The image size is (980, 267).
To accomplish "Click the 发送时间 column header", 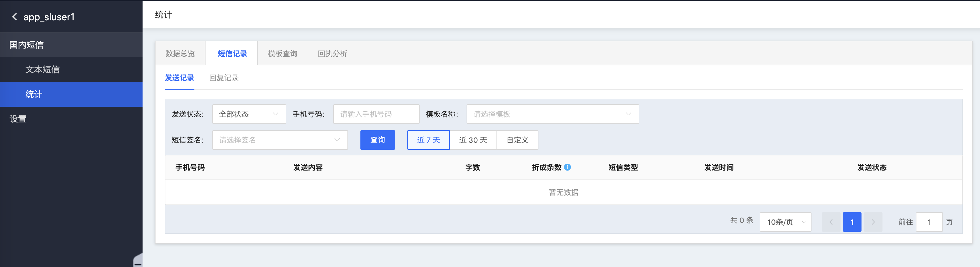I will (719, 167).
